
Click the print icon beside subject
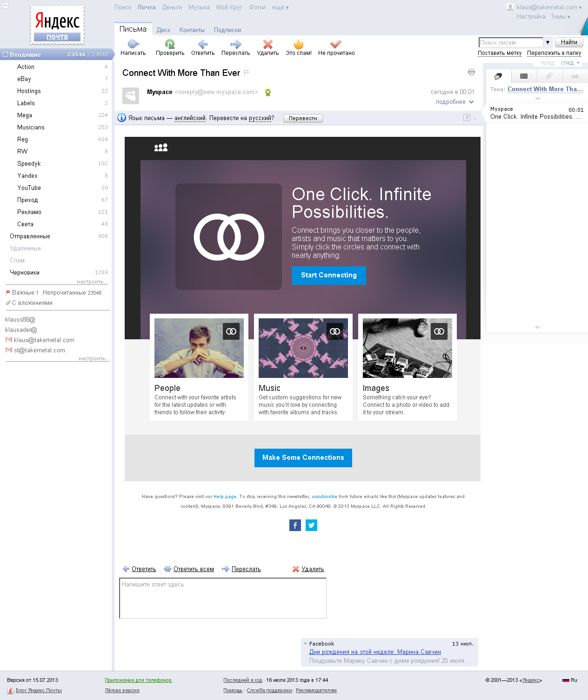tap(471, 72)
